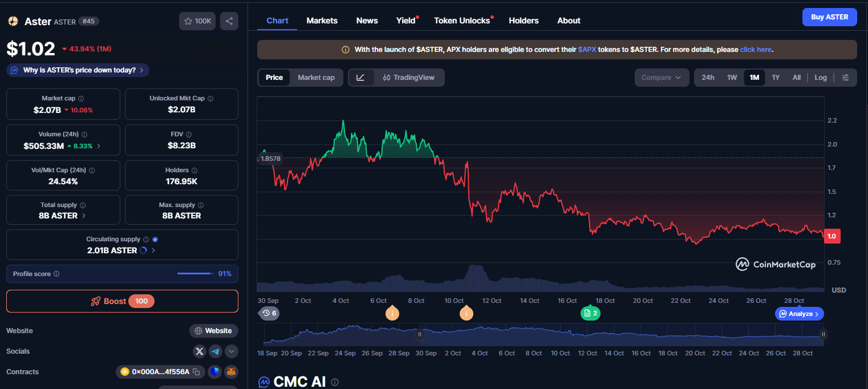Expand 'Why is ASTER's price down today?'
The width and height of the screenshot is (868, 389).
(x=79, y=70)
